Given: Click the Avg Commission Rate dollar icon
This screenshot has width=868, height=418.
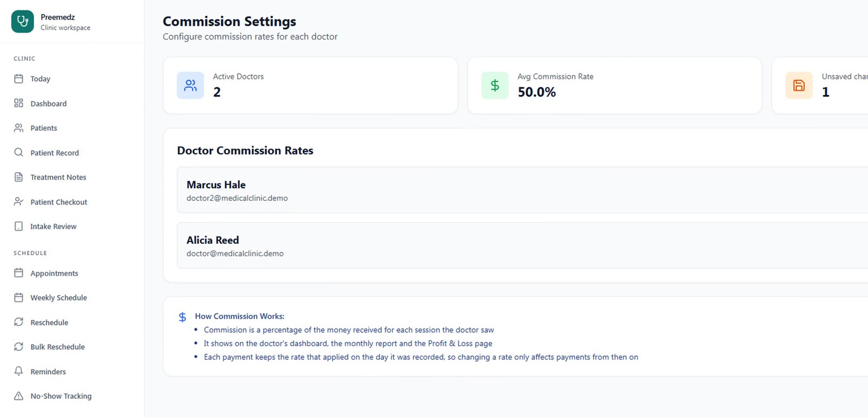Looking at the screenshot, I should coord(495,85).
